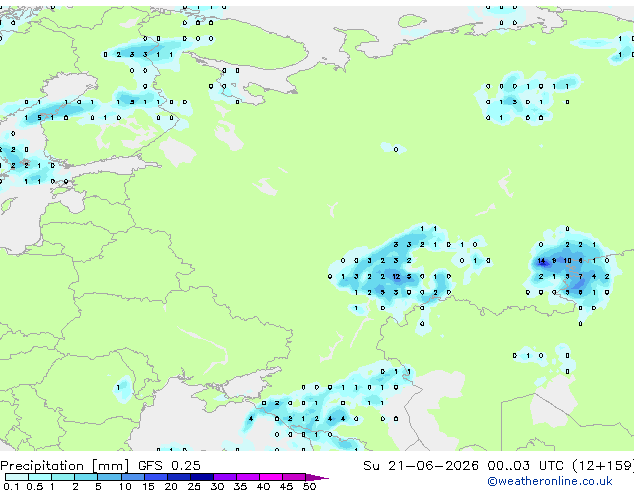This screenshot has height=490, width=634.
Task: Click the legend label '0.1'
Action: pyautogui.click(x=11, y=486)
